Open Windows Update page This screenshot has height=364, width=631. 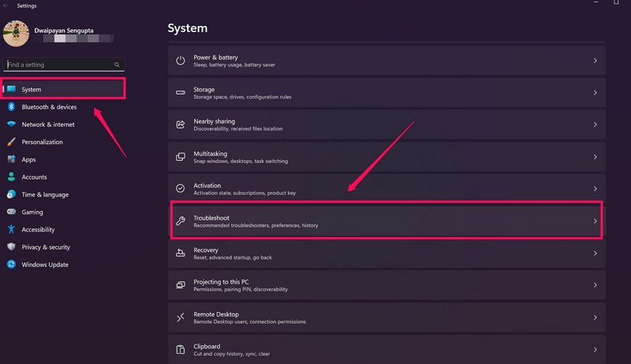(x=45, y=265)
